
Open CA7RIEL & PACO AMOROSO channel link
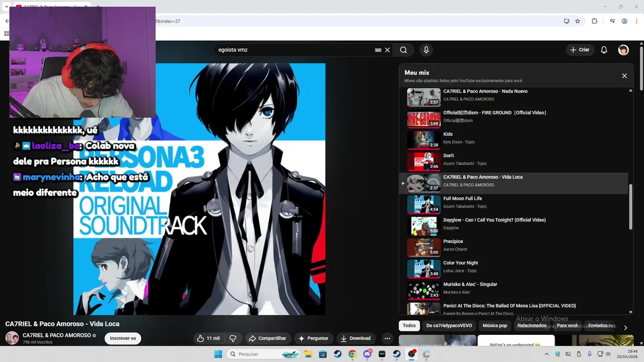pyautogui.click(x=56, y=335)
